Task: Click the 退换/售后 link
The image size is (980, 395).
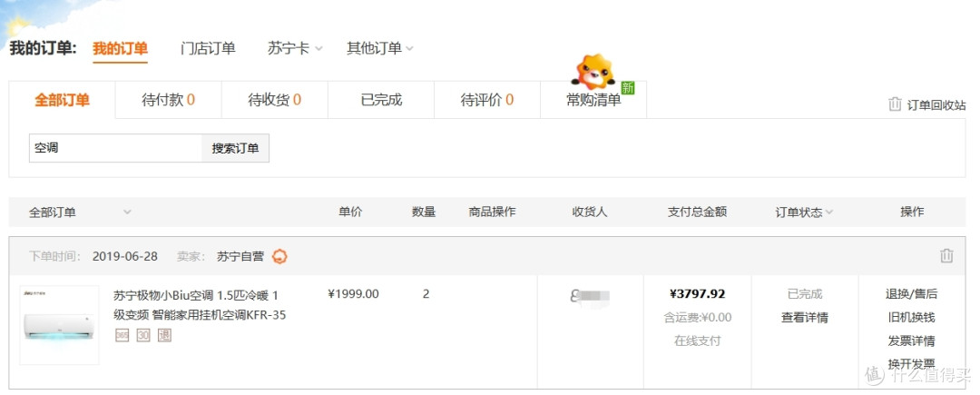Action: click(911, 293)
